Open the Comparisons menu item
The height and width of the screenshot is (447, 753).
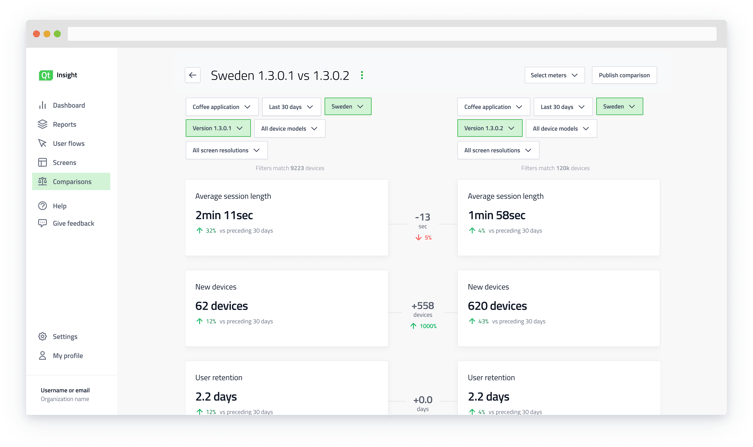coord(71,182)
